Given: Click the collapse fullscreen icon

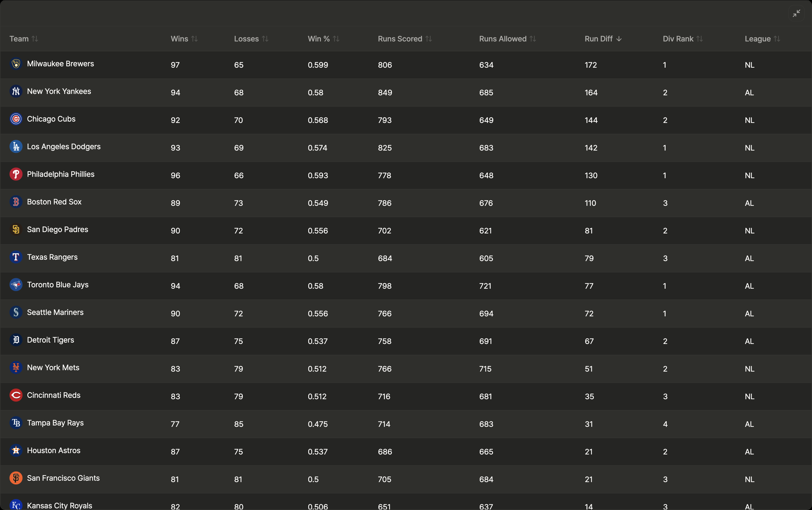Looking at the screenshot, I should [797, 14].
